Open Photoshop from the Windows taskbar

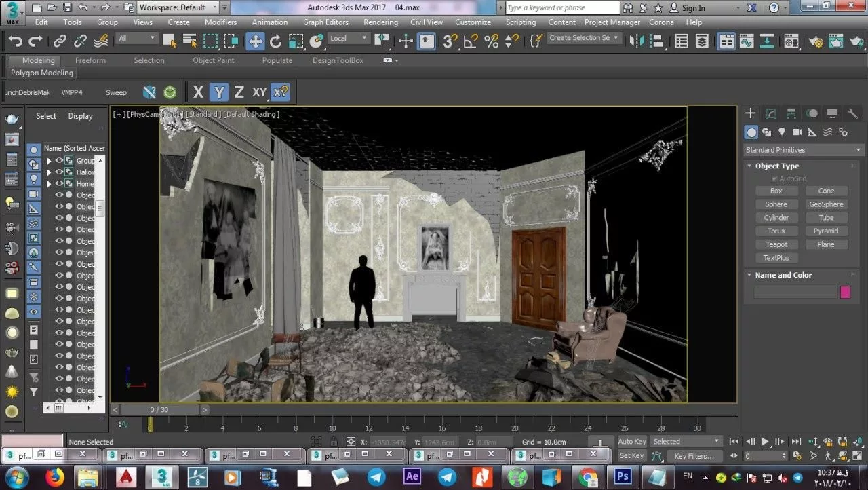pyautogui.click(x=623, y=476)
